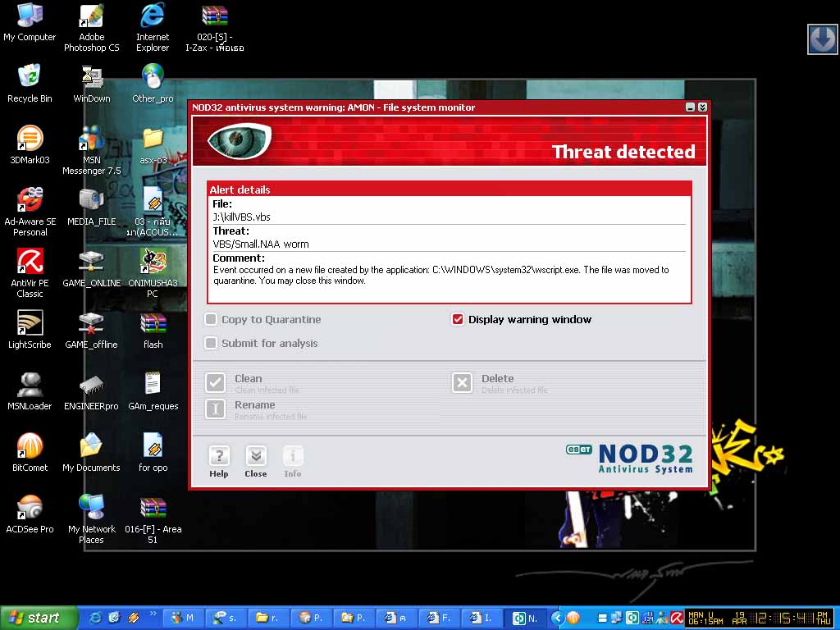Collapse the NOD32 warning window with the chevron button
The height and width of the screenshot is (630, 840).
pyautogui.click(x=702, y=107)
